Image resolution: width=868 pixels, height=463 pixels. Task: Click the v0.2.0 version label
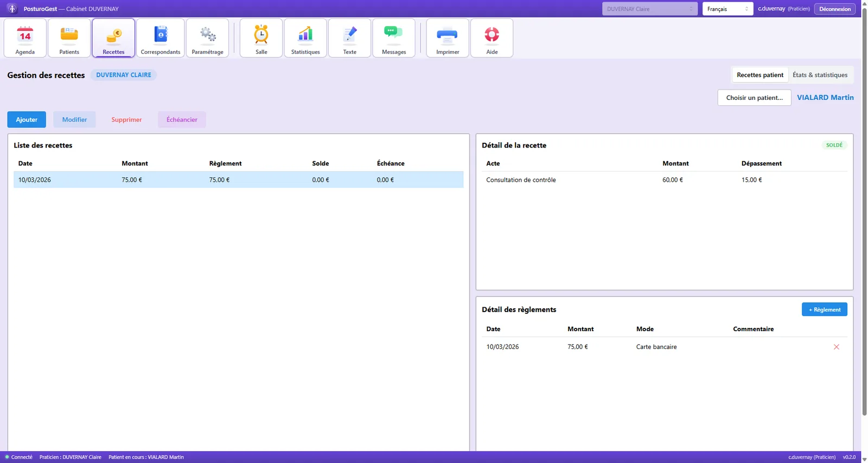point(849,457)
